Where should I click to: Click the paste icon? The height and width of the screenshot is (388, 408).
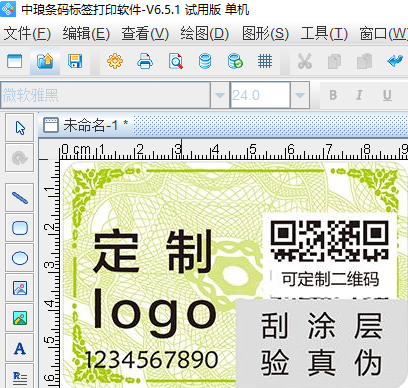[364, 61]
